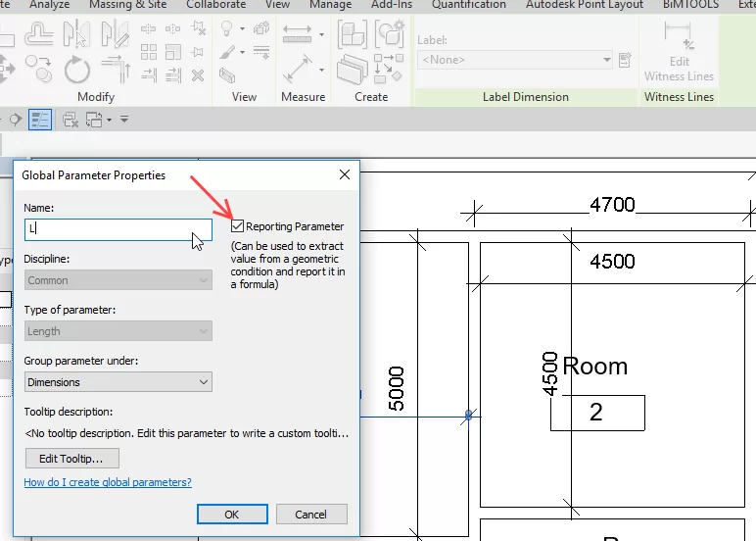Toggle the Reporting Parameter checkbox

coord(238,226)
